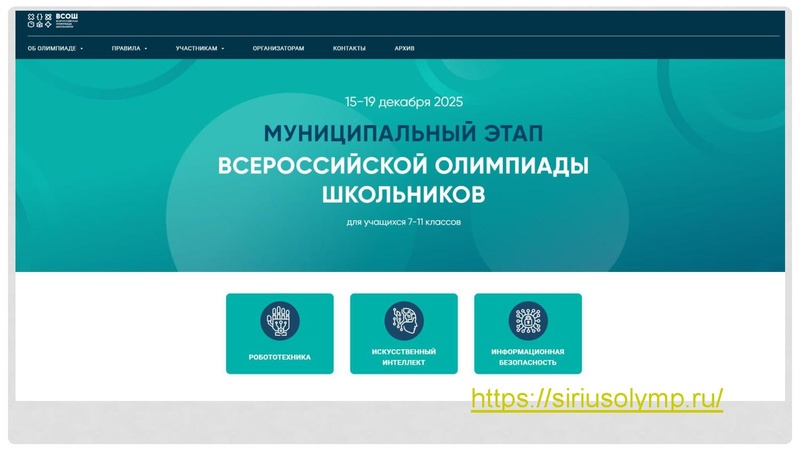Open the Участникам menu
The height and width of the screenshot is (450, 800).
196,48
